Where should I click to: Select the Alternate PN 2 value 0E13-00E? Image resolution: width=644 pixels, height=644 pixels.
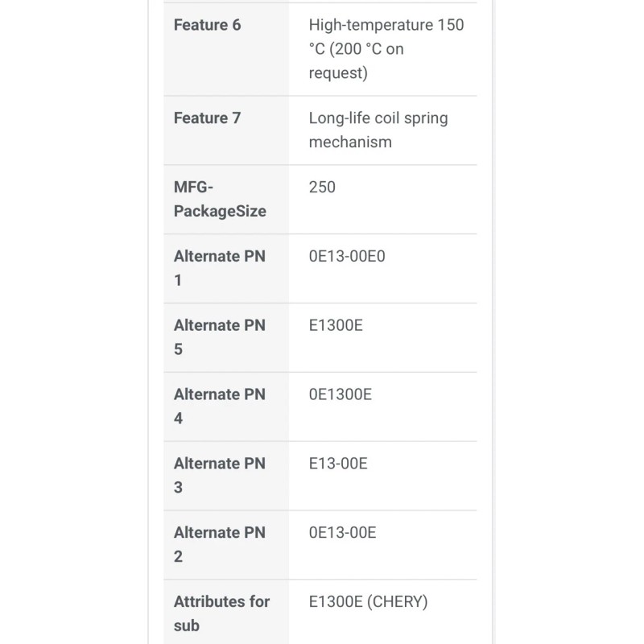(x=343, y=533)
